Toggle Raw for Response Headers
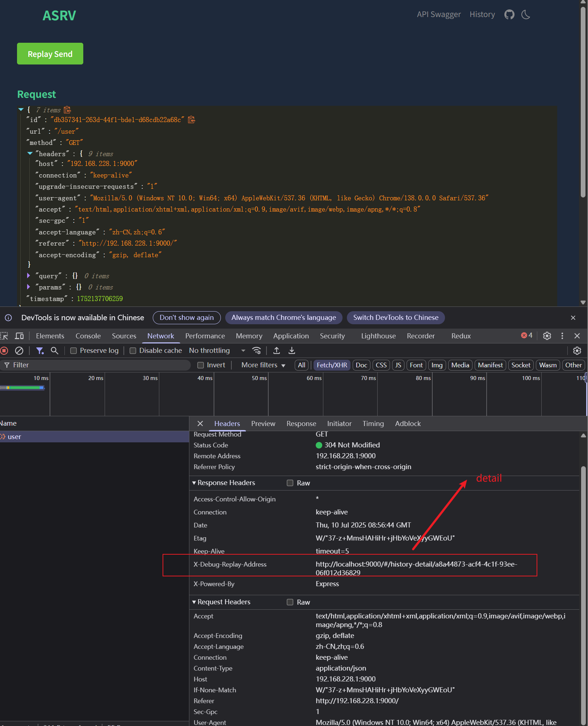 (x=290, y=483)
